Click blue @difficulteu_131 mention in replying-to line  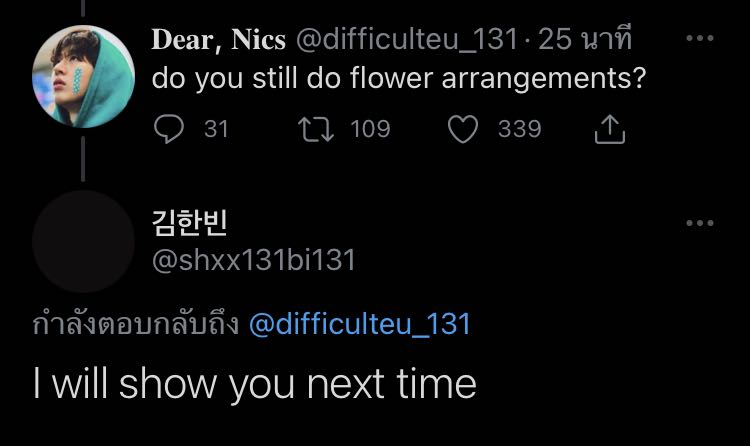(359, 326)
